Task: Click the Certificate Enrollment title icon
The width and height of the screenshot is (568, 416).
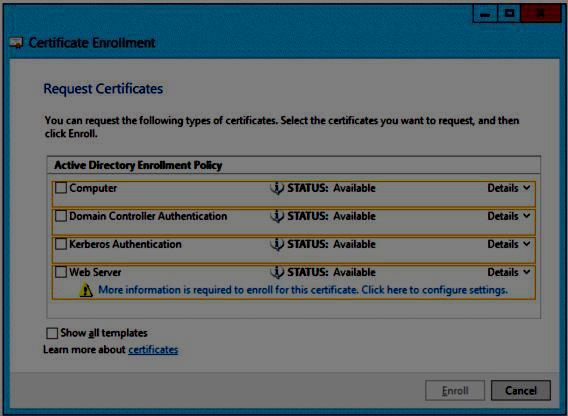Action: [16, 43]
